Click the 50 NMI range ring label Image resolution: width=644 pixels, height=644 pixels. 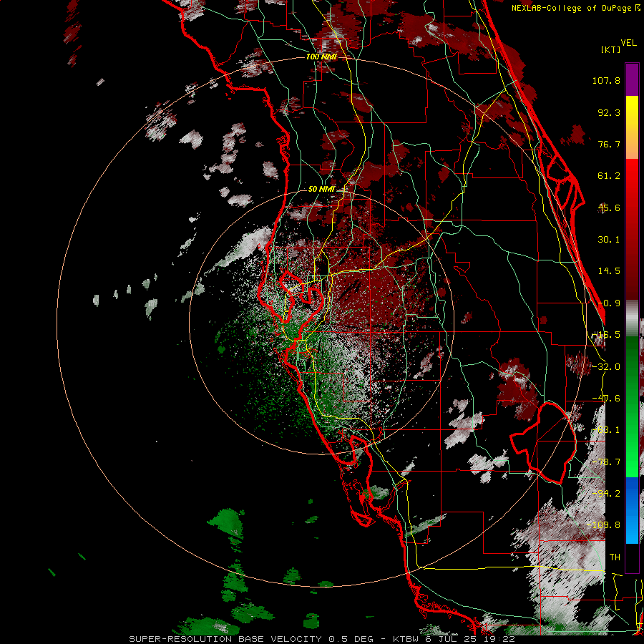(x=321, y=190)
